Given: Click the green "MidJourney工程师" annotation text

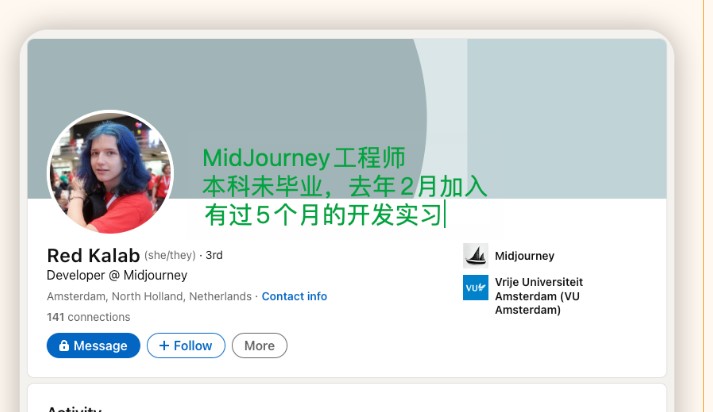Looking at the screenshot, I should click(304, 158).
